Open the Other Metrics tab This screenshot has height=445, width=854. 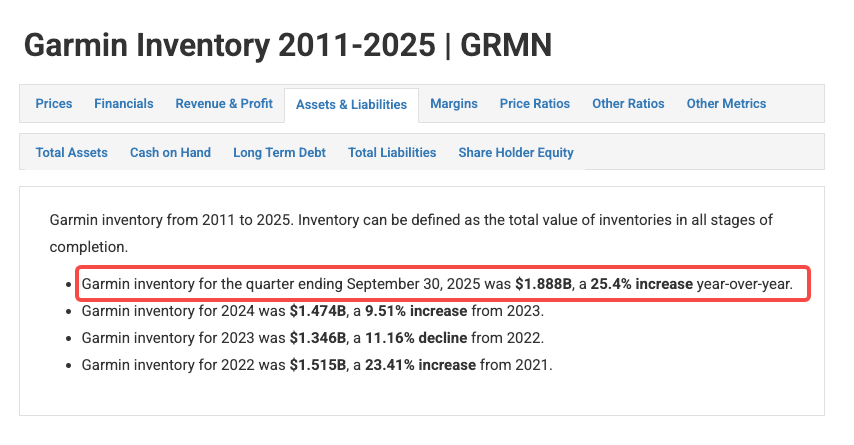click(x=726, y=103)
